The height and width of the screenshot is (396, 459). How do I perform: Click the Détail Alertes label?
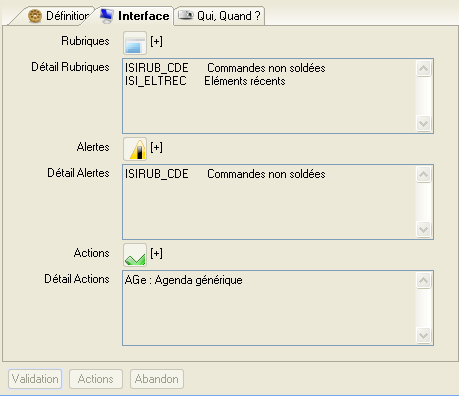(78, 173)
